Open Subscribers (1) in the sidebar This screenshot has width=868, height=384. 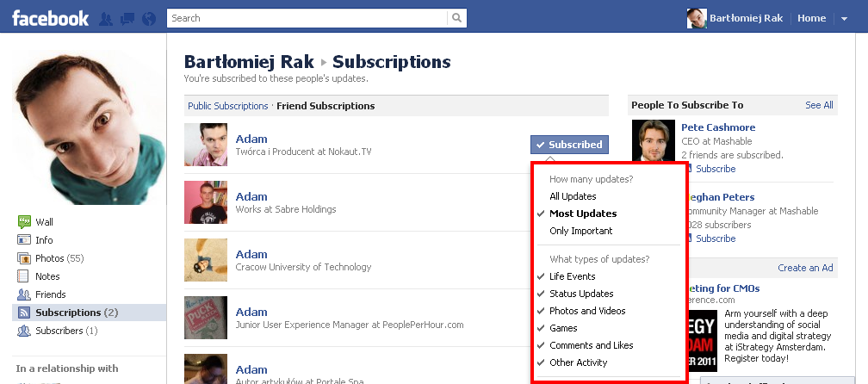pyautogui.click(x=66, y=331)
